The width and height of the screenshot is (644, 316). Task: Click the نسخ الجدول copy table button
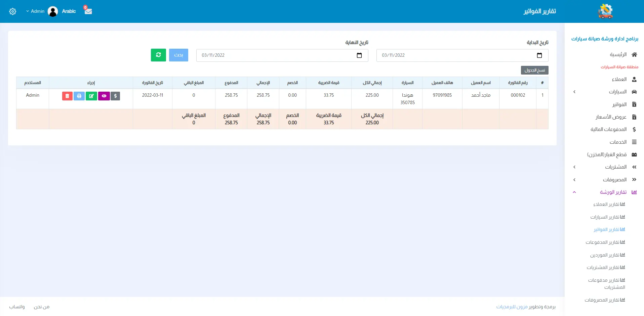534,70
